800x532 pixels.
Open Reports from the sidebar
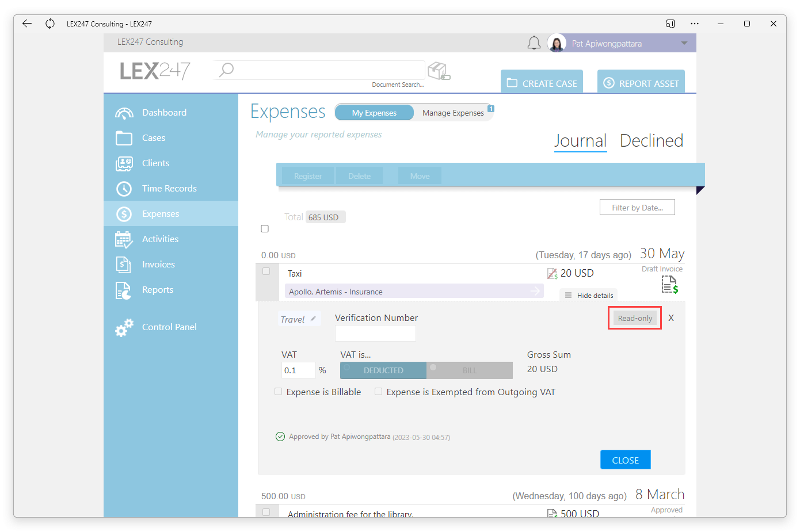(171, 290)
